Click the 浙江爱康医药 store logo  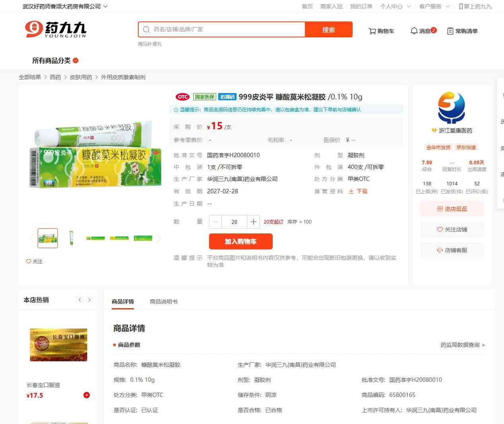(x=452, y=108)
